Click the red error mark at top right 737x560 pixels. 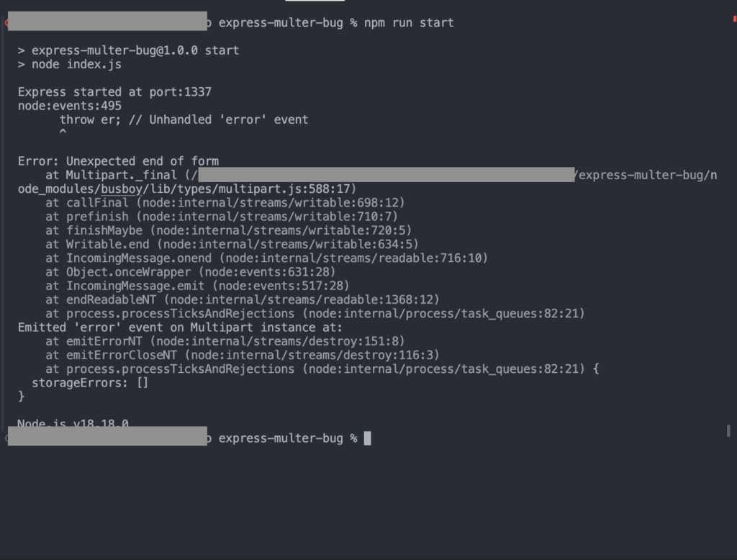pyautogui.click(x=734, y=19)
